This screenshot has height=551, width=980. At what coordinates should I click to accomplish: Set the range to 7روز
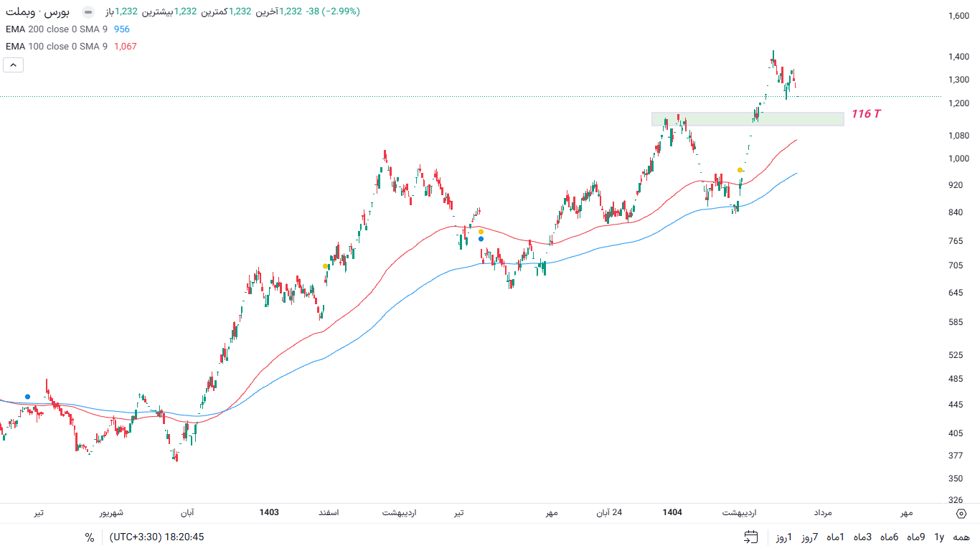tap(810, 537)
